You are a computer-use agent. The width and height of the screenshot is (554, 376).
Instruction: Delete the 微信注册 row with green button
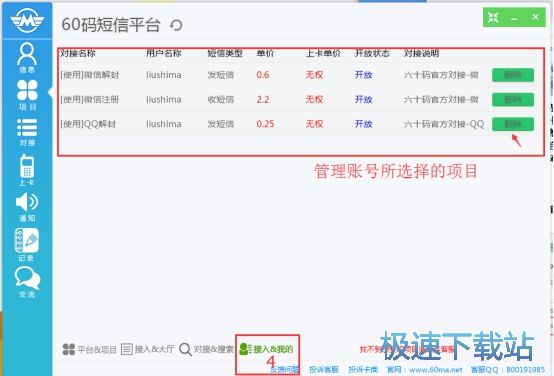tap(513, 100)
